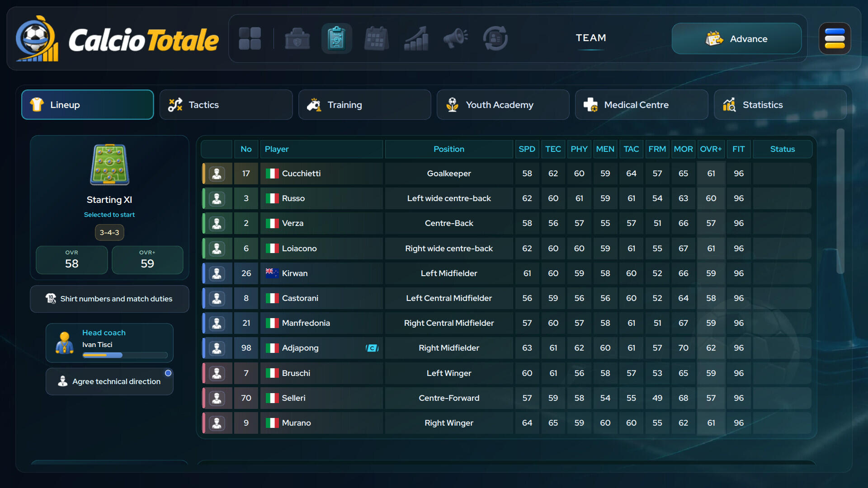Screen dimensions: 868x488
Task: Open the Youth Academy tab
Action: [503, 105]
